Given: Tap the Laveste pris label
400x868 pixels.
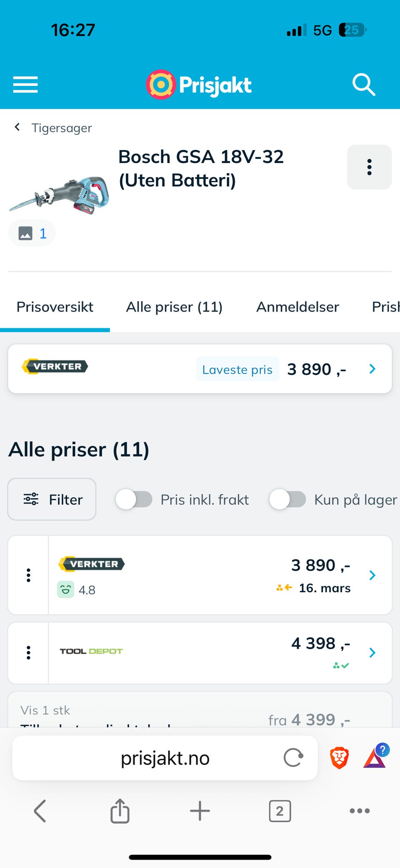Looking at the screenshot, I should point(237,369).
